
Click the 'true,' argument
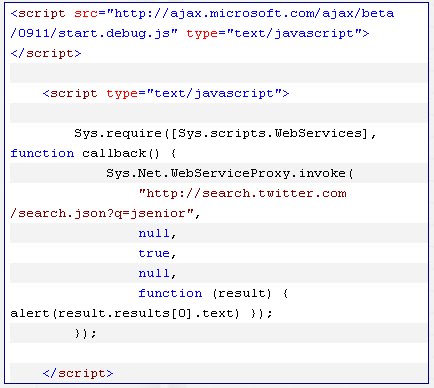157,254
